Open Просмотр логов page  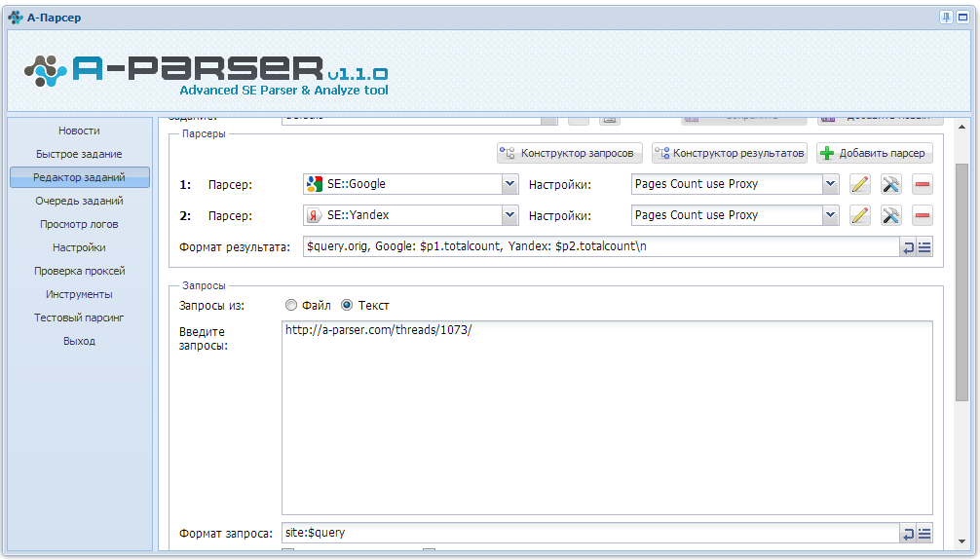[x=79, y=224]
